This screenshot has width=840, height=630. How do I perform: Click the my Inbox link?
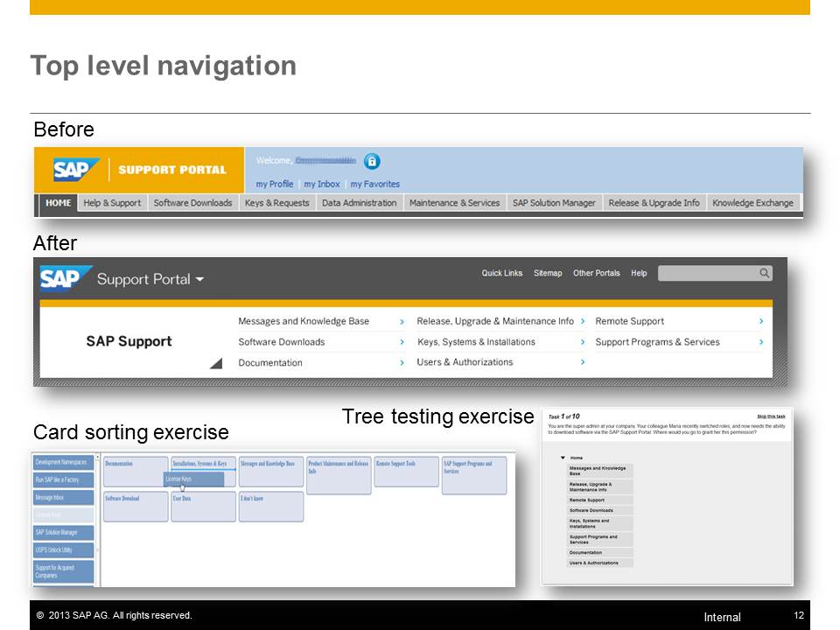tap(321, 184)
